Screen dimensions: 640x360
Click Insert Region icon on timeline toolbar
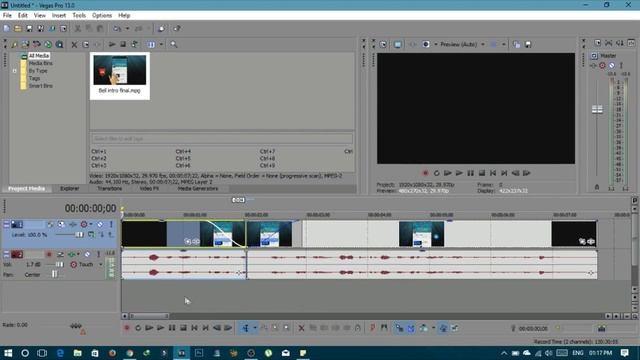(x=384, y=328)
